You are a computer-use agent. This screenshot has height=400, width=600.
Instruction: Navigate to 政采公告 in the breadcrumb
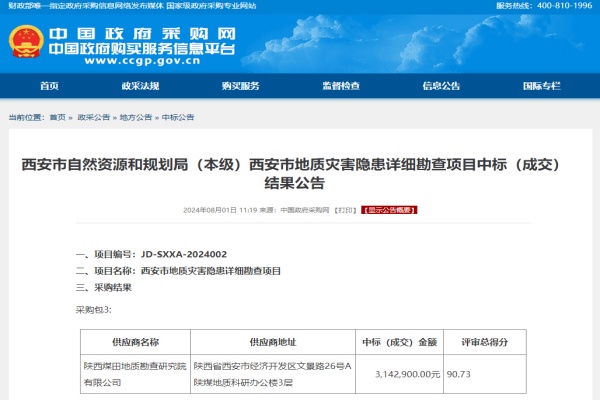click(x=93, y=117)
